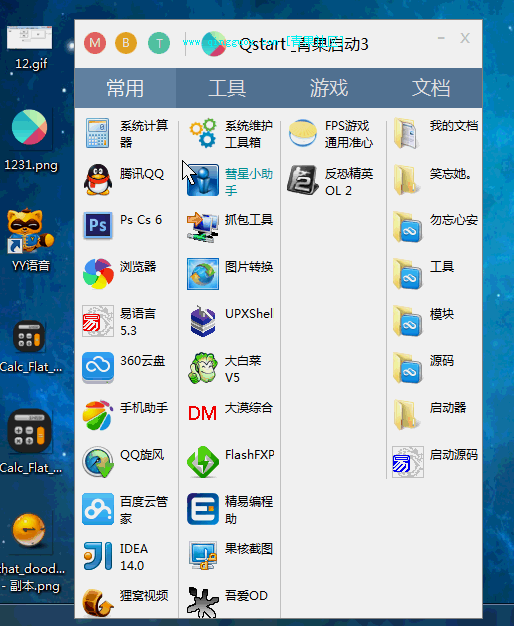The image size is (514, 626).
Task: Open 反恐精英 OL 2 game icon
Action: pyautogui.click(x=303, y=180)
